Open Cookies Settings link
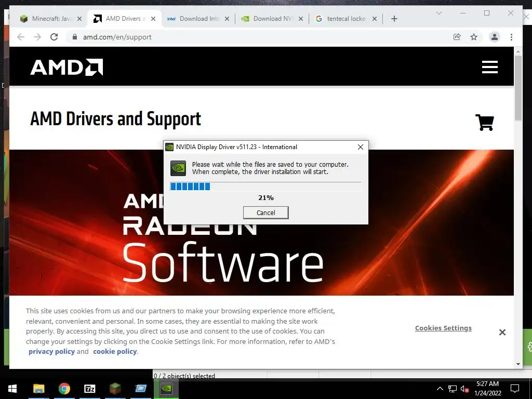 coord(443,328)
